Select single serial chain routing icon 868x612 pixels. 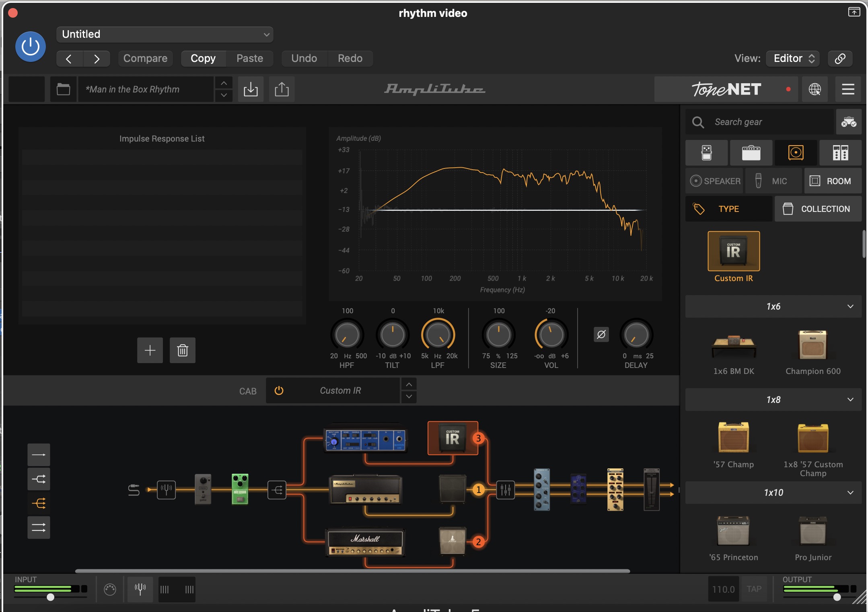(39, 455)
